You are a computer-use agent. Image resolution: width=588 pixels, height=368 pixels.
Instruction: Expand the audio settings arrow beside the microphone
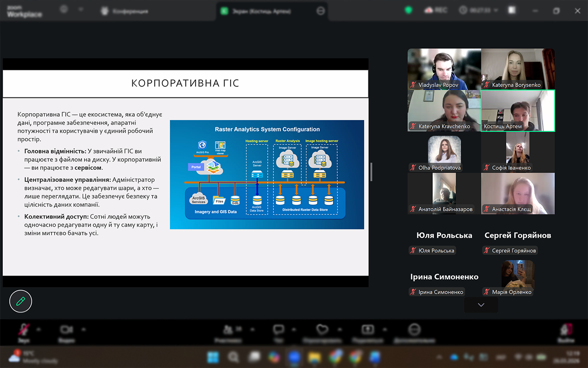39,329
